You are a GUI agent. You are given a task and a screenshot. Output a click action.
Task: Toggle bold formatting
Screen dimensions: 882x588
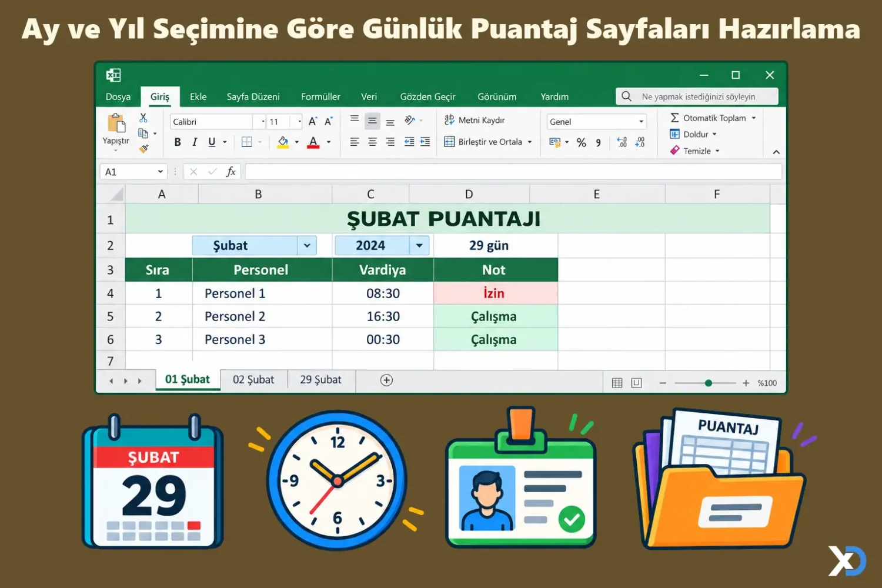178,142
